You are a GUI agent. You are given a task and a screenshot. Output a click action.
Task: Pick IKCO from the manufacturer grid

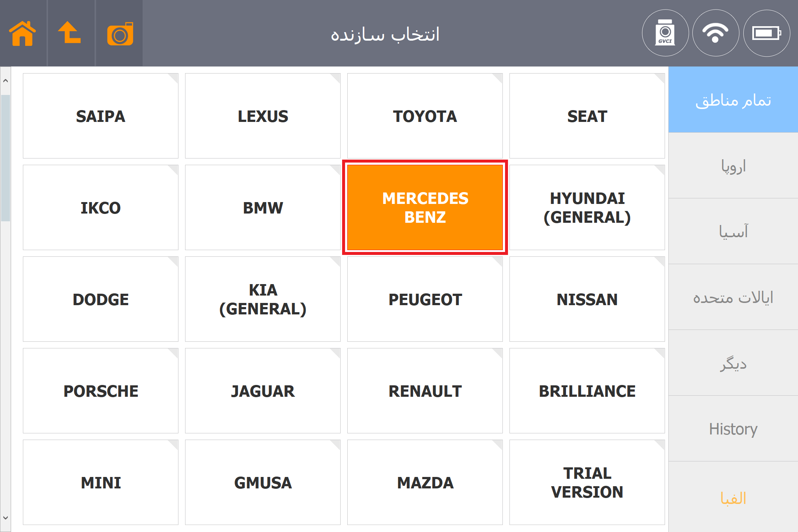click(x=100, y=208)
